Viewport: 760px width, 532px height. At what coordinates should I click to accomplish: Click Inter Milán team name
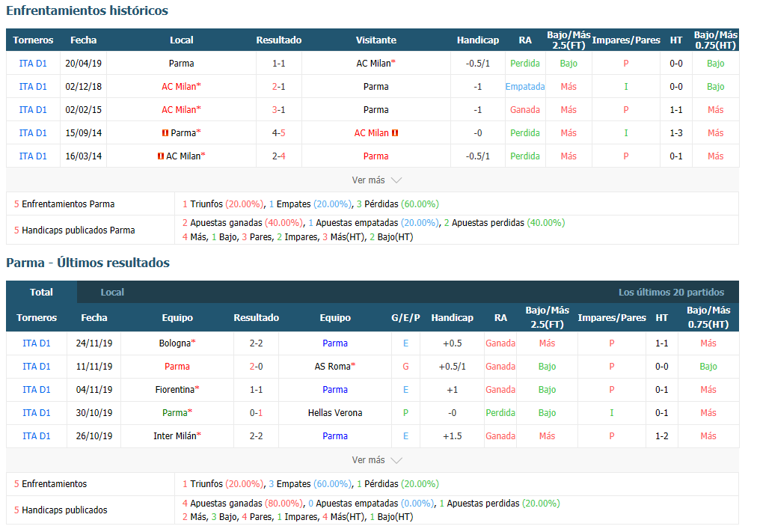click(x=175, y=436)
